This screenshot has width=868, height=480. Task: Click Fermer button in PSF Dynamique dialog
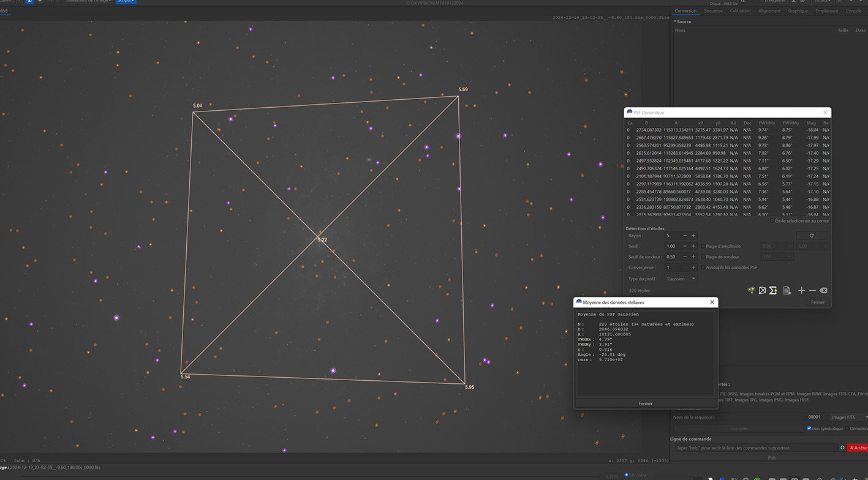point(818,302)
